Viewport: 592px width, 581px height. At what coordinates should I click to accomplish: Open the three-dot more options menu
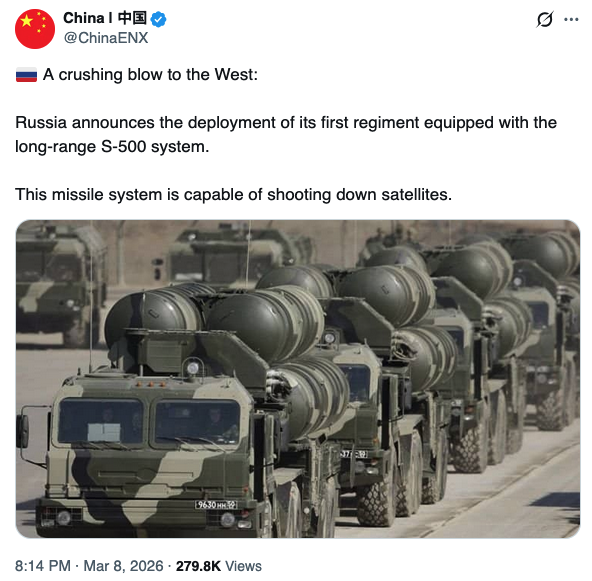(571, 19)
